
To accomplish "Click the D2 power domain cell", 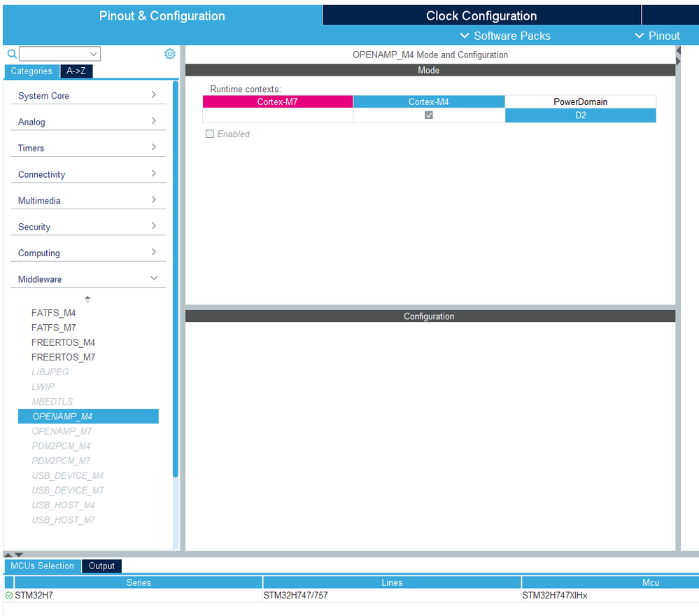I will (581, 115).
